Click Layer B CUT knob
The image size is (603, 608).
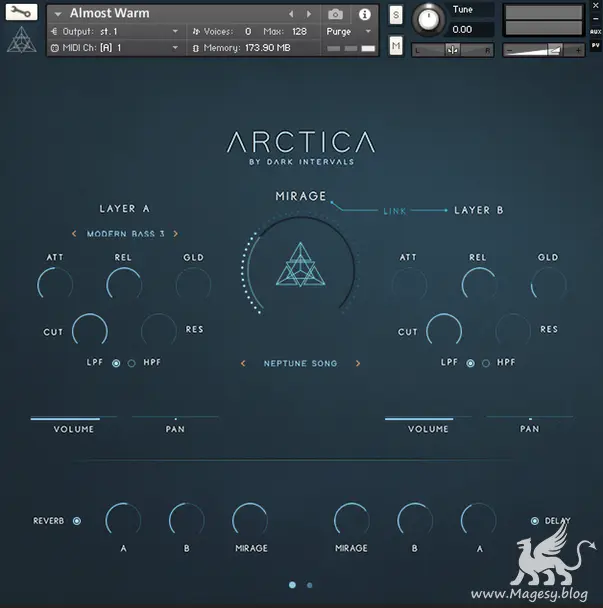tap(444, 331)
